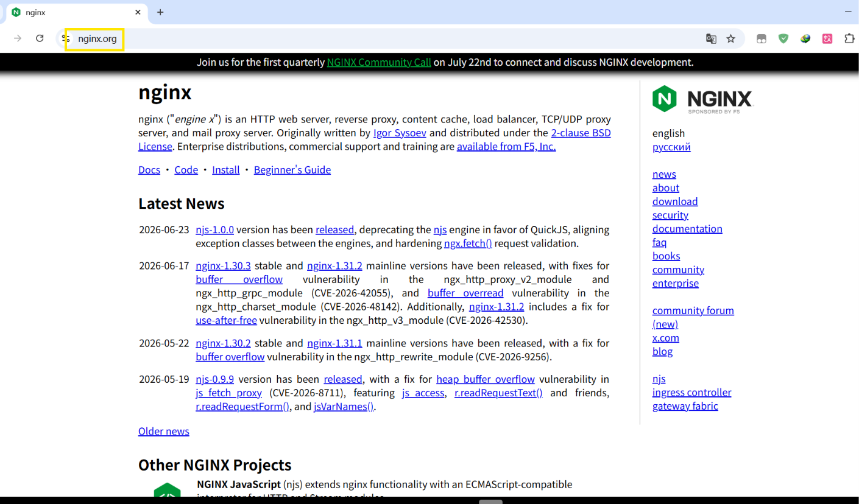Open the NGINX Community Call banner link
The height and width of the screenshot is (504, 859).
[379, 62]
